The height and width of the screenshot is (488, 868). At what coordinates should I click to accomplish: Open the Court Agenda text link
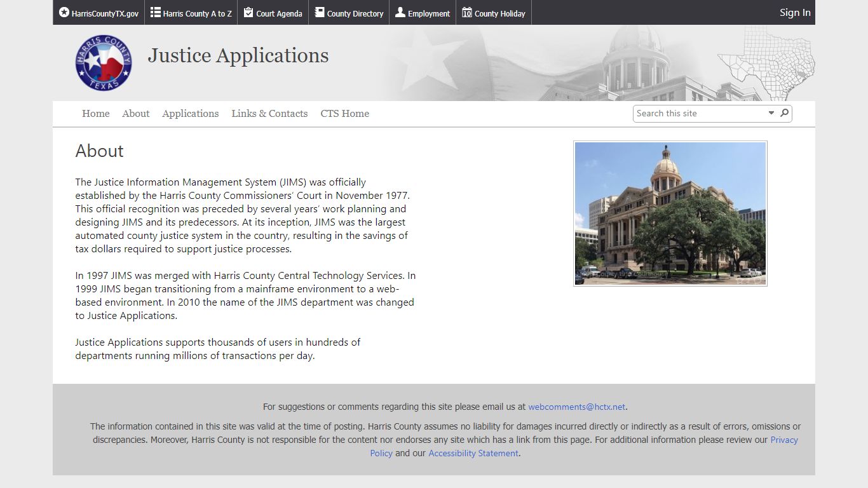pos(280,13)
